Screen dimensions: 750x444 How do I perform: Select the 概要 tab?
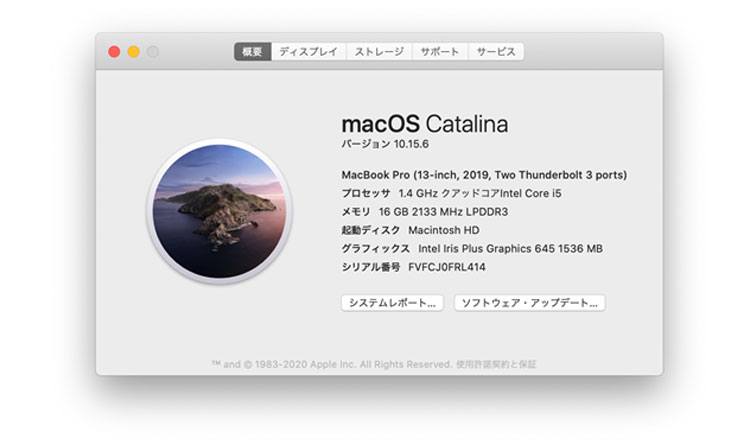point(252,52)
